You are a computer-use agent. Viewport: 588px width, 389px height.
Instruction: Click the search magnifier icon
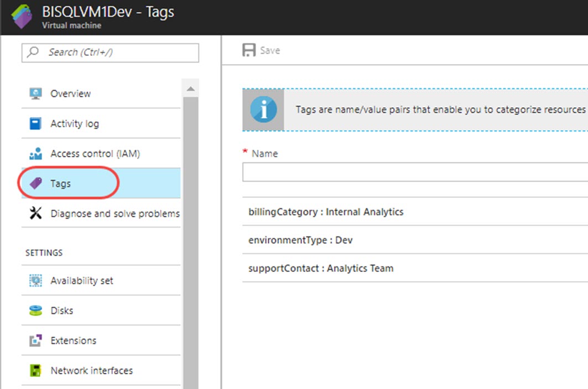tap(33, 52)
